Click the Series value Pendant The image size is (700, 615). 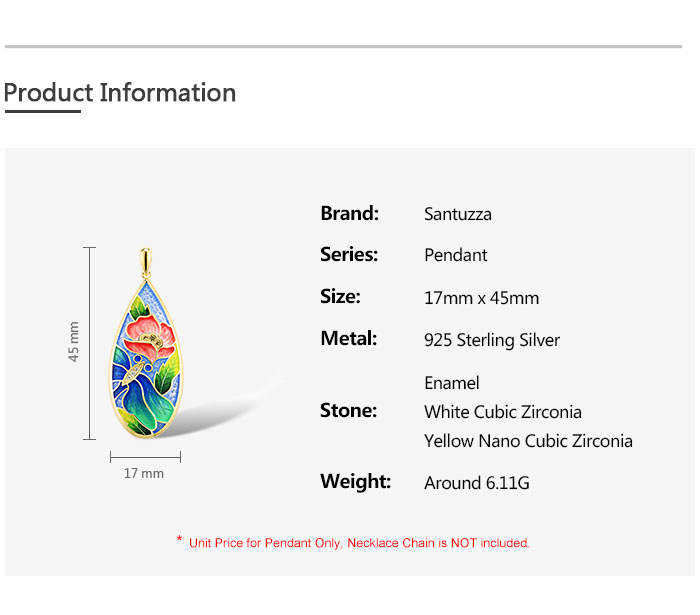click(455, 255)
